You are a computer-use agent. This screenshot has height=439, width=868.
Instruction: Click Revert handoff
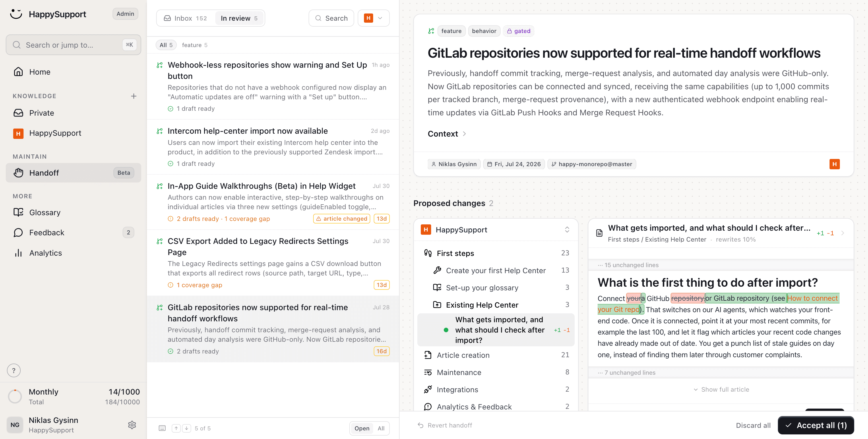click(445, 425)
